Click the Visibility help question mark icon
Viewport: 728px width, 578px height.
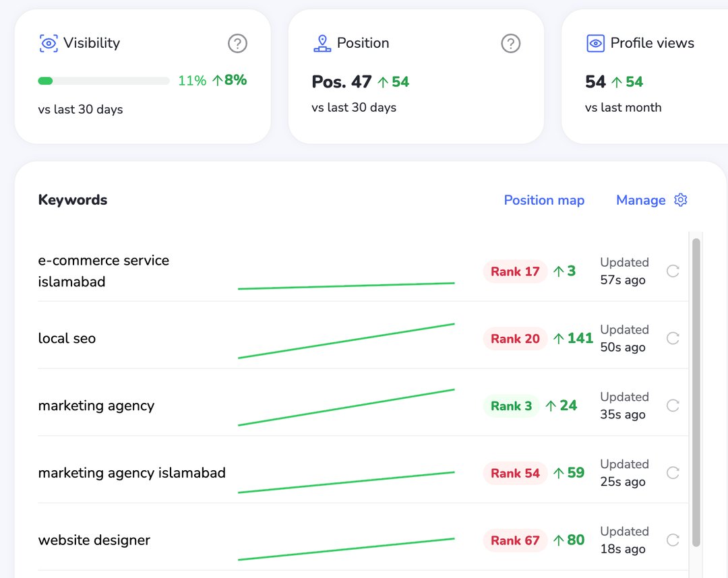(x=237, y=44)
